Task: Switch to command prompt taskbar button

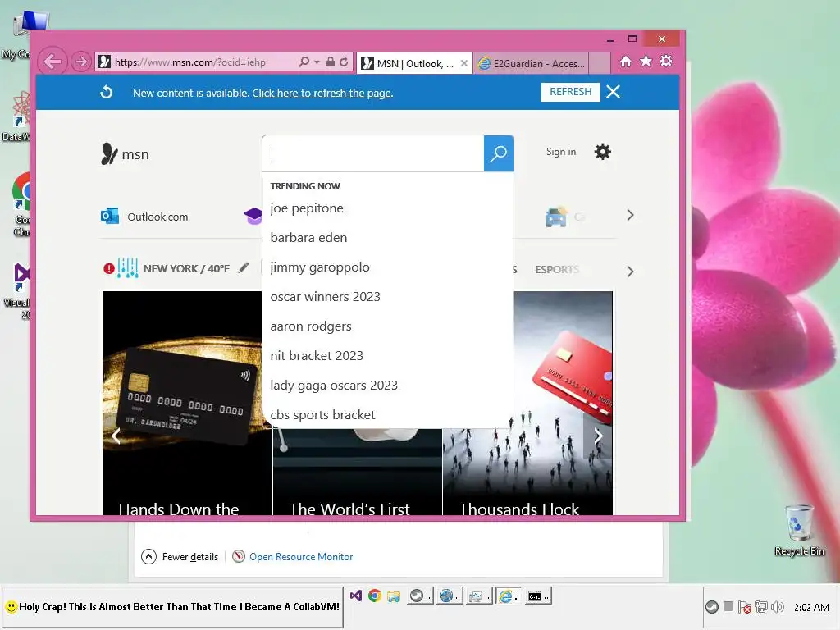Action: (x=538, y=596)
